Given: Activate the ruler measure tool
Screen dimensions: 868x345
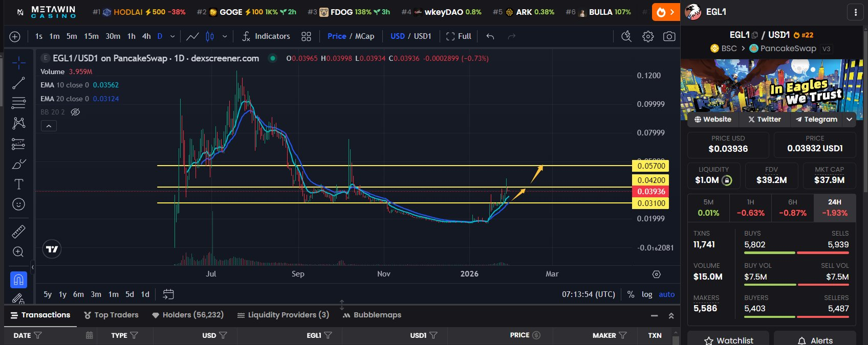Looking at the screenshot, I should pyautogui.click(x=18, y=232).
